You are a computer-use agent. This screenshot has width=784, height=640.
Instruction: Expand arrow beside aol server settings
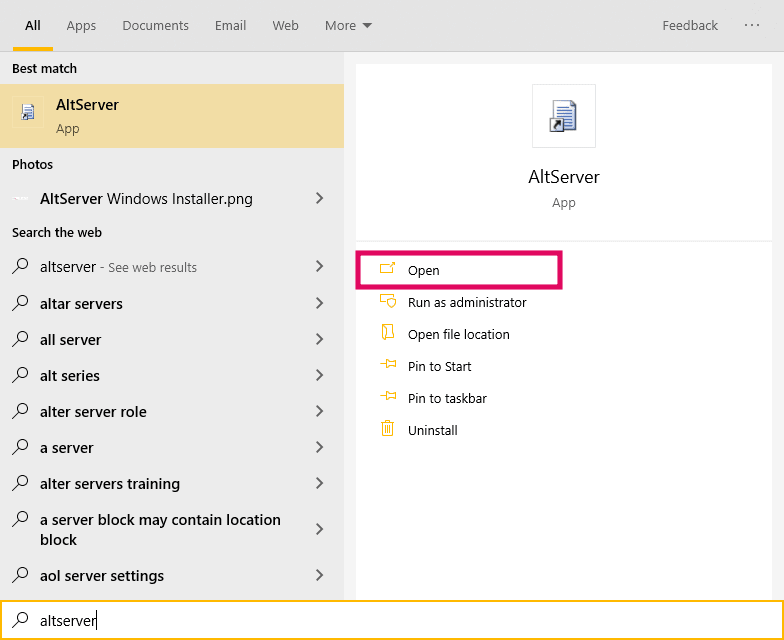[320, 575]
